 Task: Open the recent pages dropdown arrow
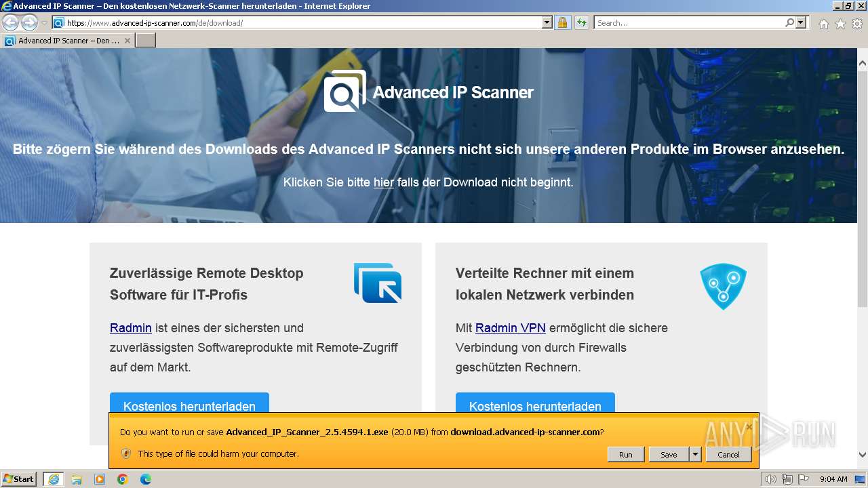(x=44, y=23)
